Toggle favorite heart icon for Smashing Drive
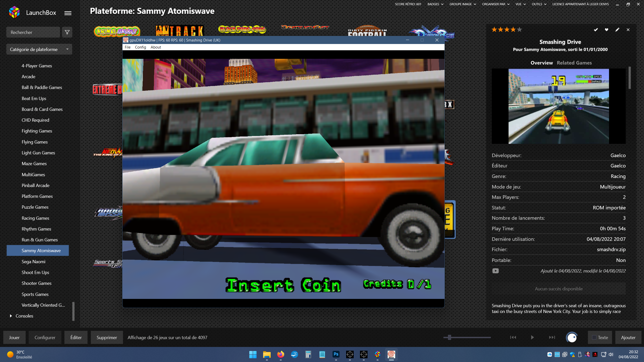The height and width of the screenshot is (362, 644). coord(607,30)
